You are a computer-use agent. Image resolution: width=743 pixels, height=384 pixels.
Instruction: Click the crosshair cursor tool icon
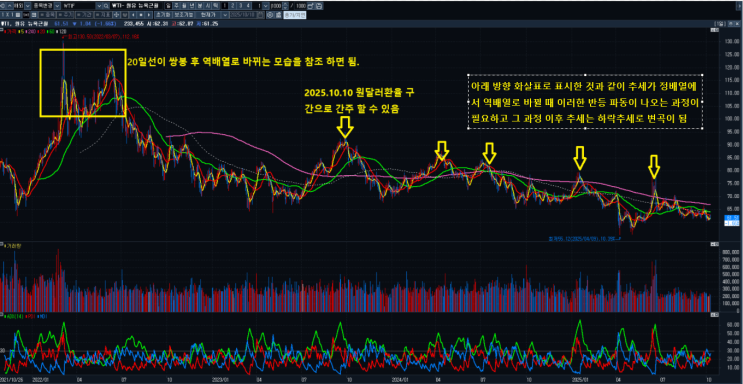pos(116,15)
